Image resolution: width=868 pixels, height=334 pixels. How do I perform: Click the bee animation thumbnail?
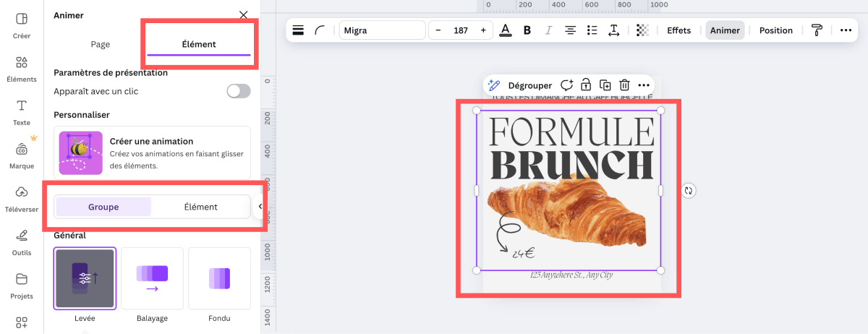click(81, 153)
